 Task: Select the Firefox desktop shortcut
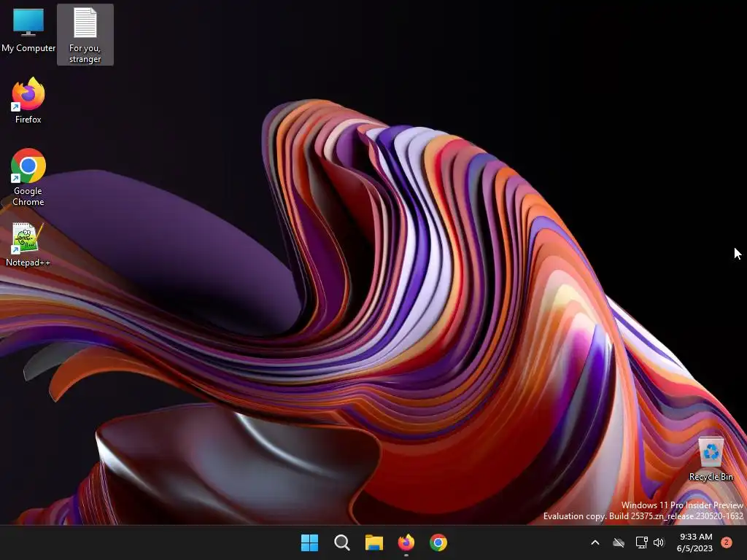28,101
